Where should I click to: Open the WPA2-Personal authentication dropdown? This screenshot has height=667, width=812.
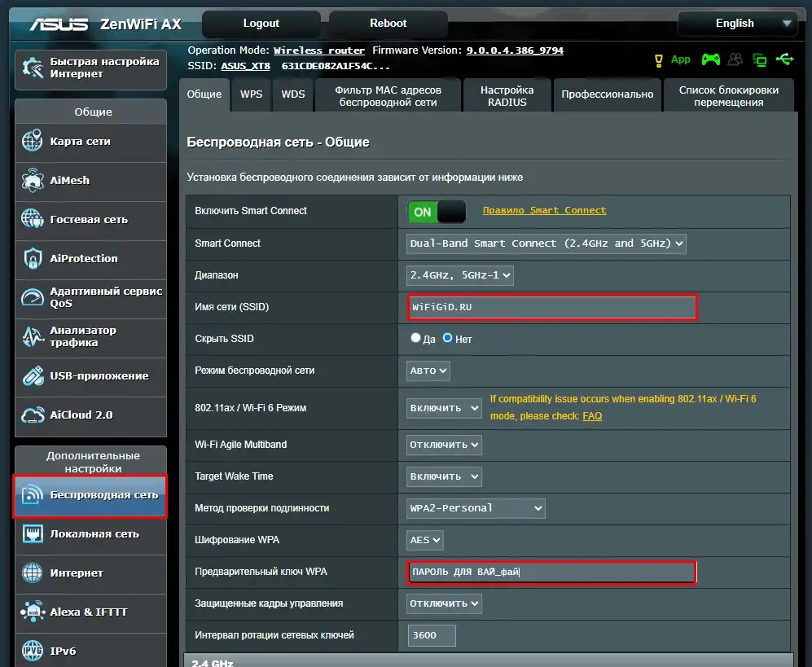476,508
